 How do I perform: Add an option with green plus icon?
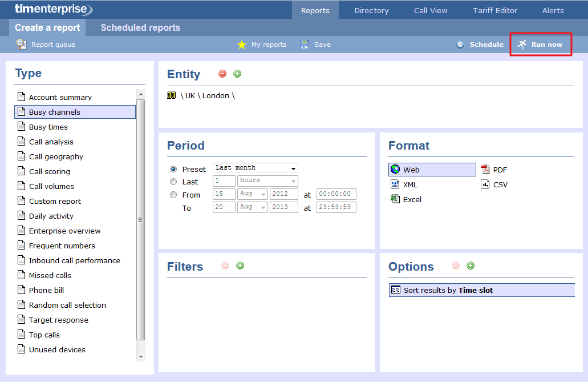coord(471,266)
